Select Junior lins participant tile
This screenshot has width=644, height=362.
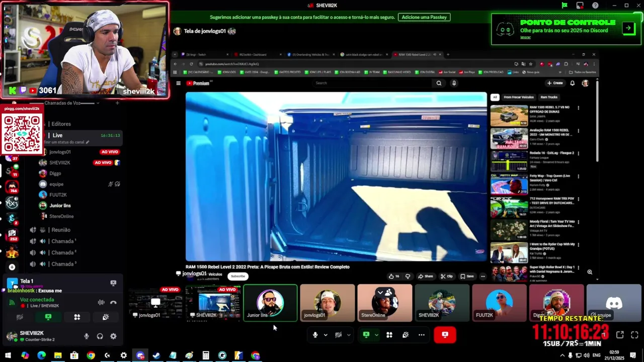(x=270, y=303)
